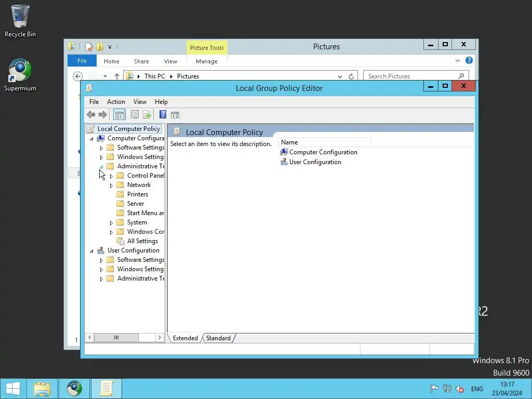Screen dimensions: 532x399
Task: Click the blue File tab in Pictures
Action: tap(82, 61)
